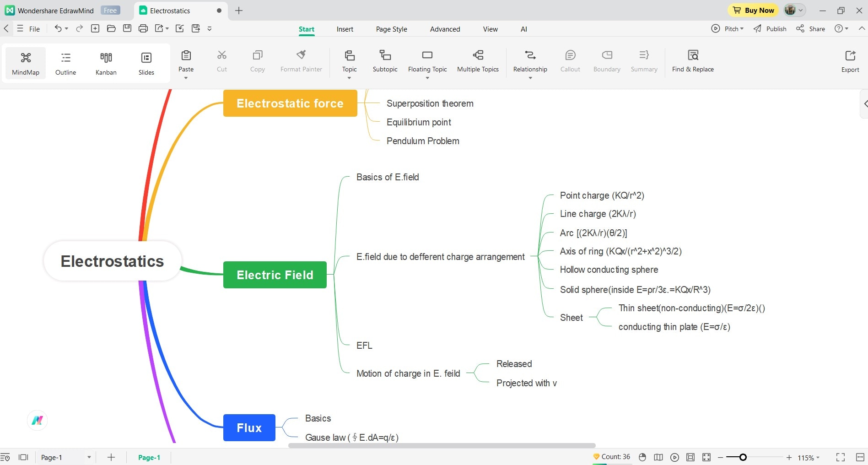The image size is (868, 465).
Task: Expand the quick access toolbar options
Action: (x=210, y=28)
